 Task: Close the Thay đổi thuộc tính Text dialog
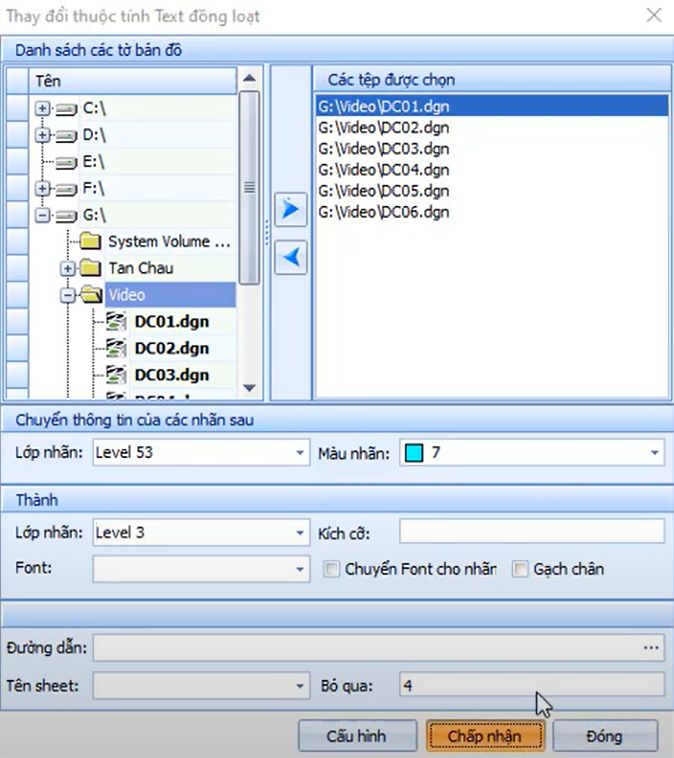point(654,15)
